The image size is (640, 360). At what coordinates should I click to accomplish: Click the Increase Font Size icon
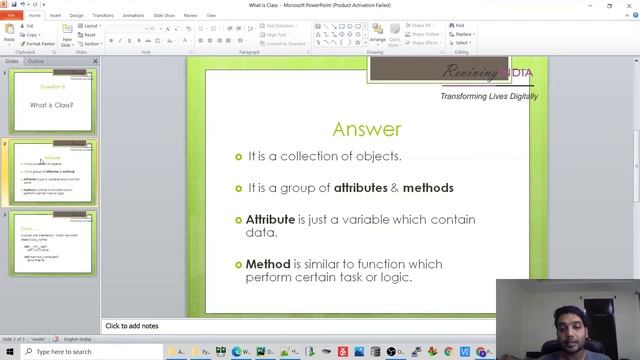pyautogui.click(x=167, y=29)
